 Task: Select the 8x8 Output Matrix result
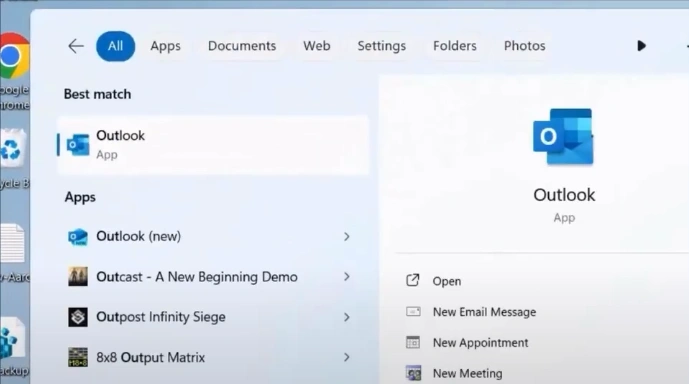click(151, 357)
